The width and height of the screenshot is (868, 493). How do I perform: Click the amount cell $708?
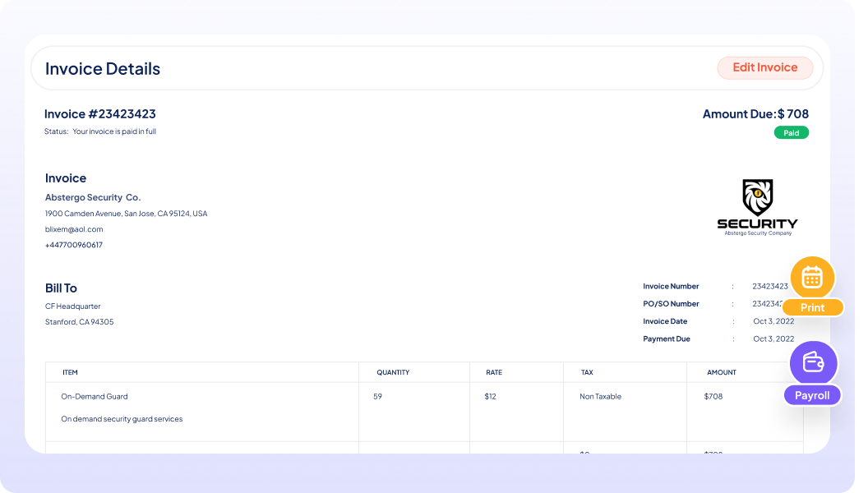pos(713,397)
